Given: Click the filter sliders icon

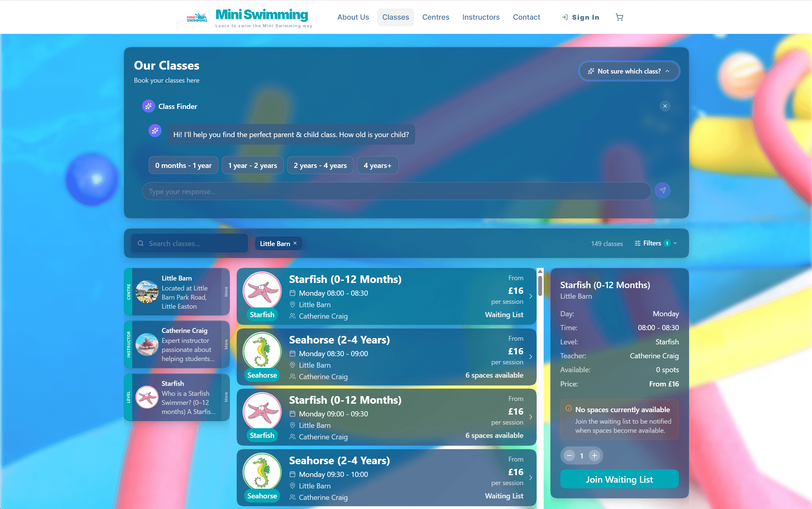Looking at the screenshot, I should click(x=637, y=243).
